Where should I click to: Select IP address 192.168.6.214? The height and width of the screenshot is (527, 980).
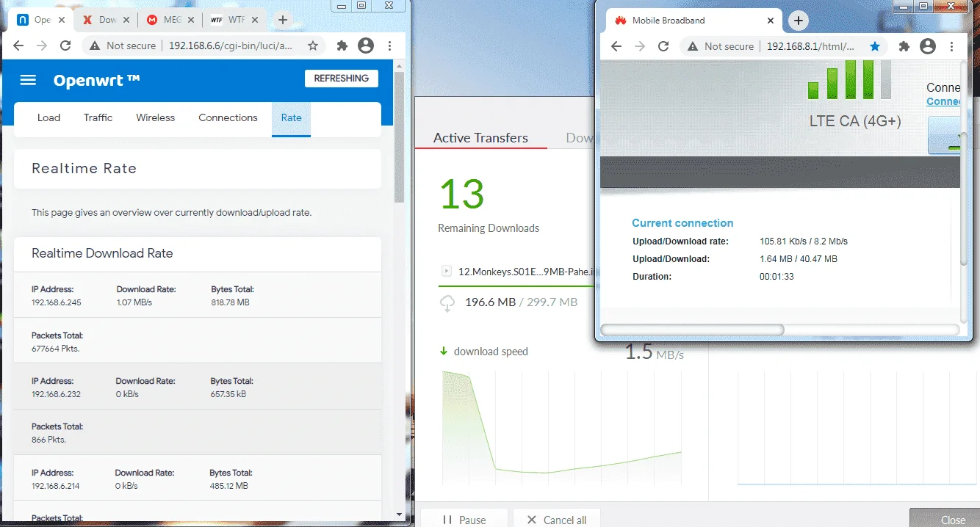pyautogui.click(x=56, y=486)
